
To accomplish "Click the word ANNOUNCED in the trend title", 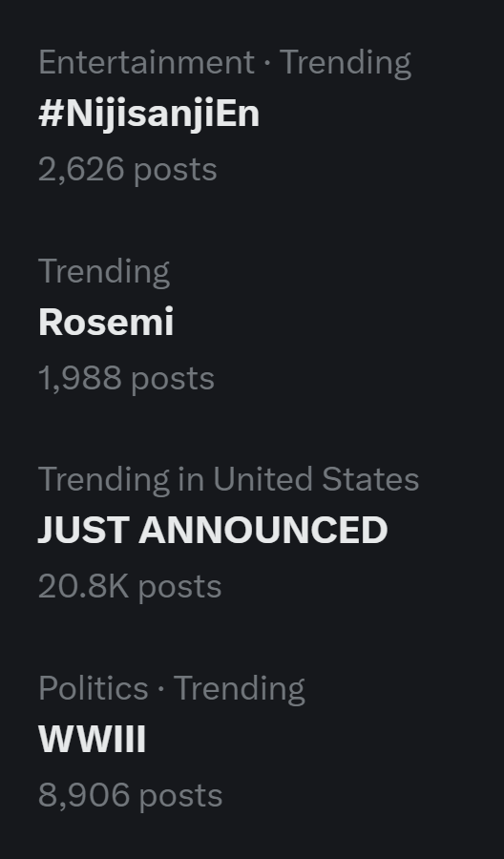I will [x=263, y=531].
